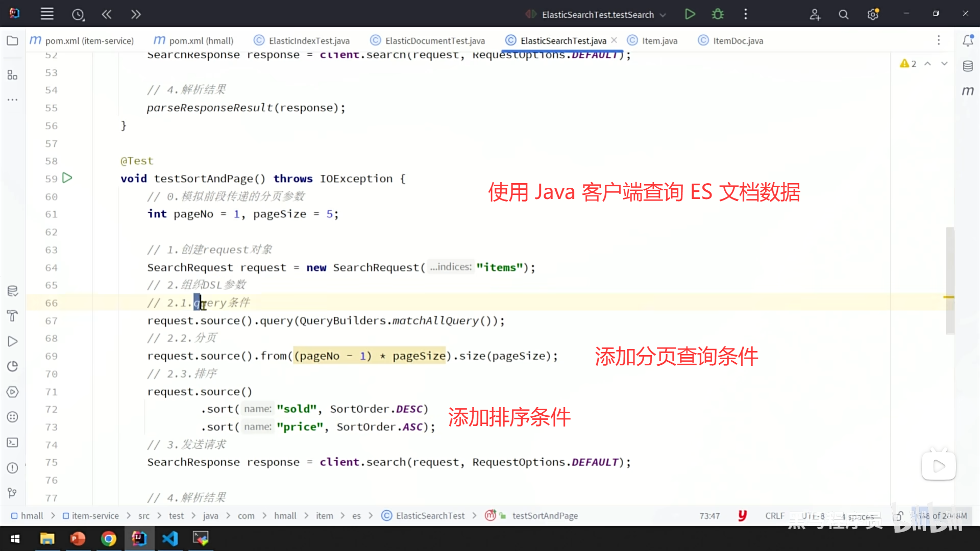This screenshot has width=980, height=551.
Task: Run testSortAndPage from gutter icon
Action: pos(67,178)
